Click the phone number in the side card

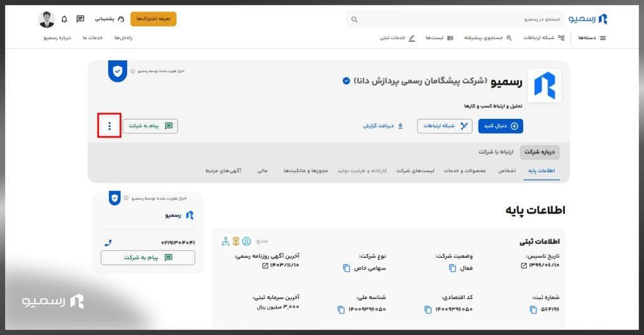pyautogui.click(x=178, y=243)
